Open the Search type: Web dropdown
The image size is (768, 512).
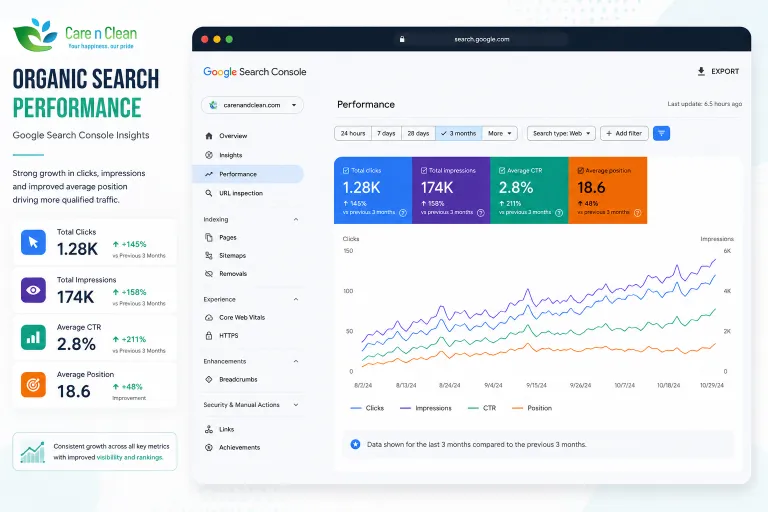coord(561,133)
